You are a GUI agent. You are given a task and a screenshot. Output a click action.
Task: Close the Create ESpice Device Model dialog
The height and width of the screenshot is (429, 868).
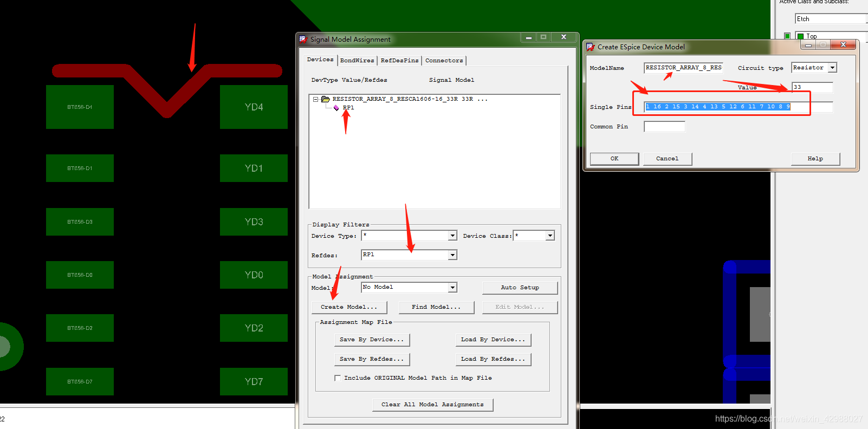843,44
